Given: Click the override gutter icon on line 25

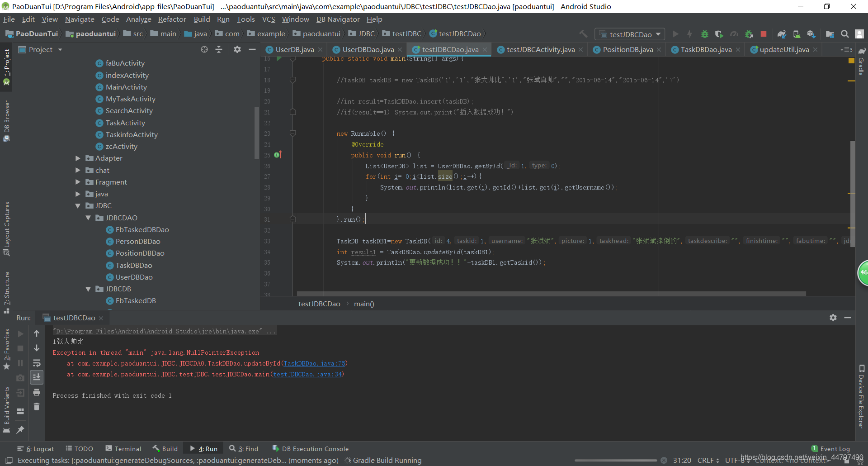Looking at the screenshot, I should click(278, 155).
